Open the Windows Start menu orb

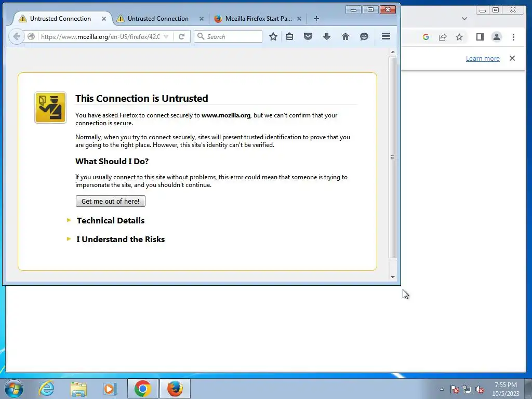[x=14, y=389]
